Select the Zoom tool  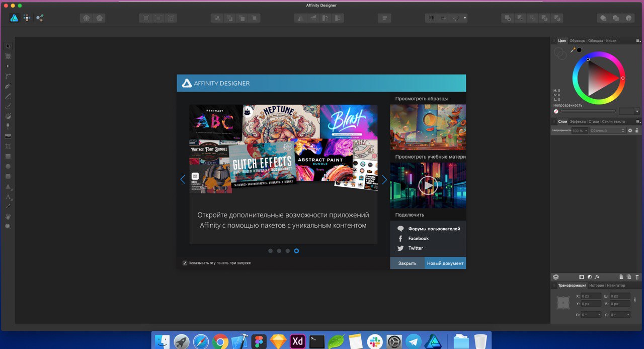[8, 227]
